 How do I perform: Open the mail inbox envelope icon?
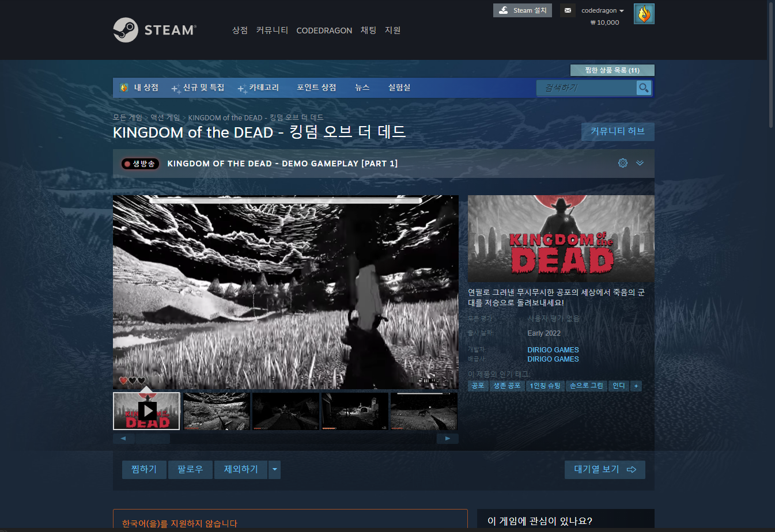(x=568, y=10)
